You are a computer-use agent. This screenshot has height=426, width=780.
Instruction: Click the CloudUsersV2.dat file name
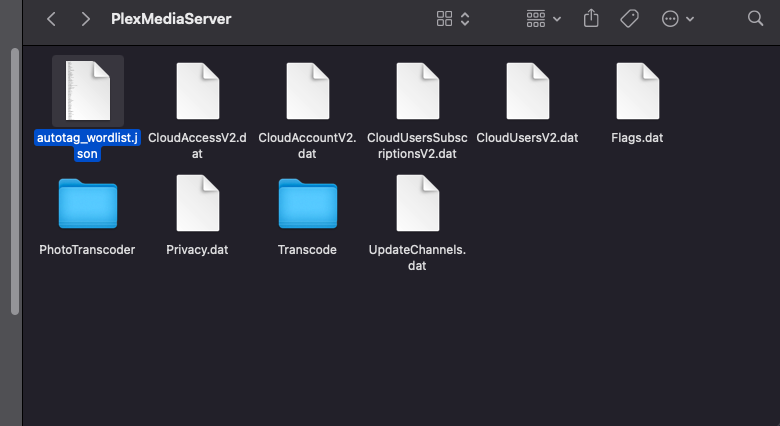point(527,137)
